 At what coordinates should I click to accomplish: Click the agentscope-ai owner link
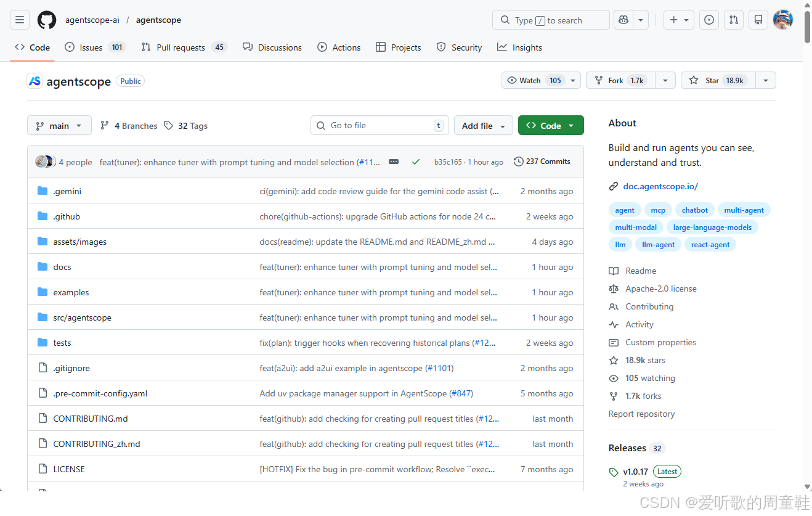pos(92,20)
